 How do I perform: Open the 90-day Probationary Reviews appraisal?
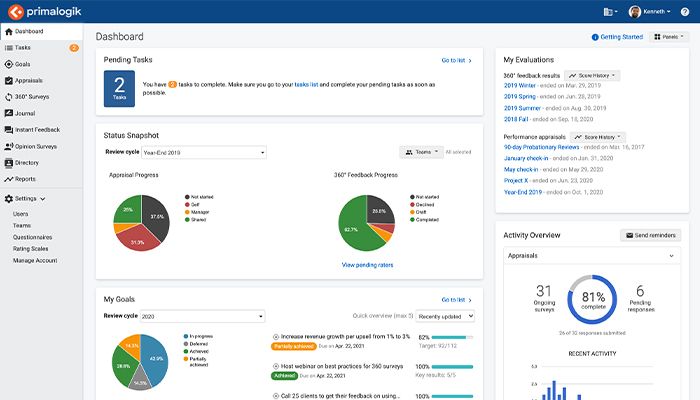541,147
